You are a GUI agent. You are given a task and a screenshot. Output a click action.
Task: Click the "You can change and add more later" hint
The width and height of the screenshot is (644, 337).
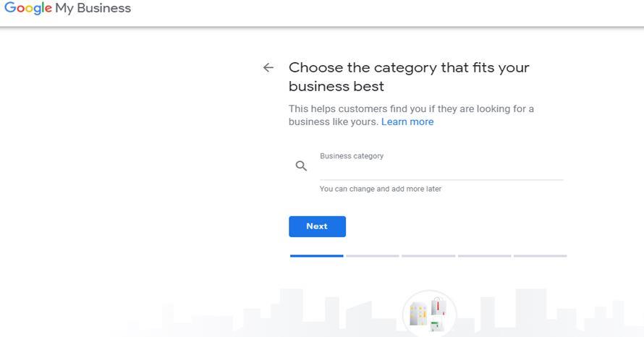pyautogui.click(x=381, y=189)
